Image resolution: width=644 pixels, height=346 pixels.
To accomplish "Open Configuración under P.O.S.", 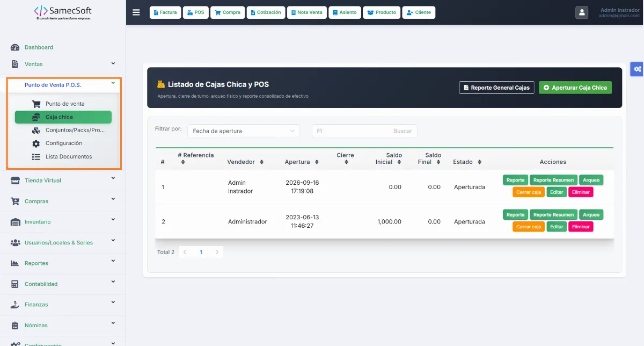I will point(64,143).
